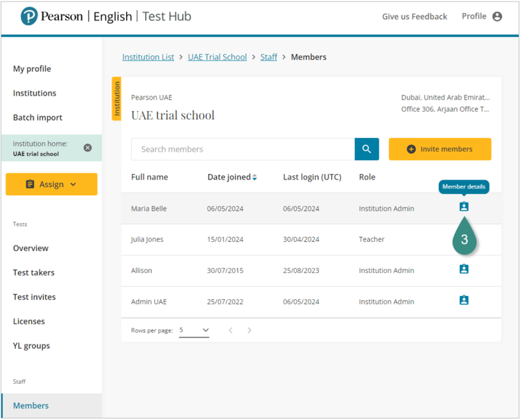Screen dimensions: 520x420
Task: Open member details for Maria Belle
Action: point(464,207)
